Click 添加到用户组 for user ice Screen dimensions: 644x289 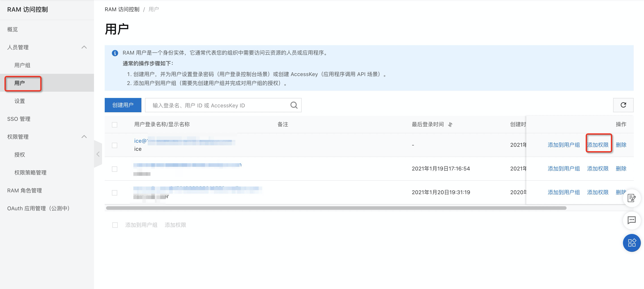click(x=563, y=145)
